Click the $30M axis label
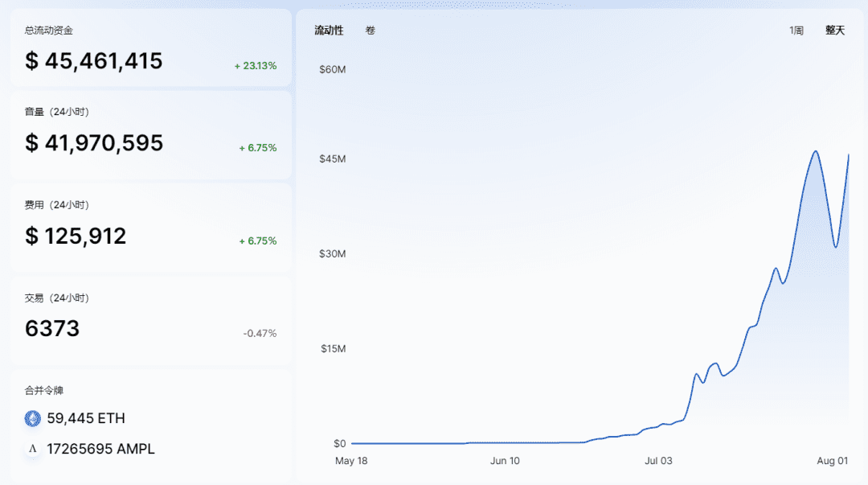The image size is (868, 485). pyautogui.click(x=332, y=254)
